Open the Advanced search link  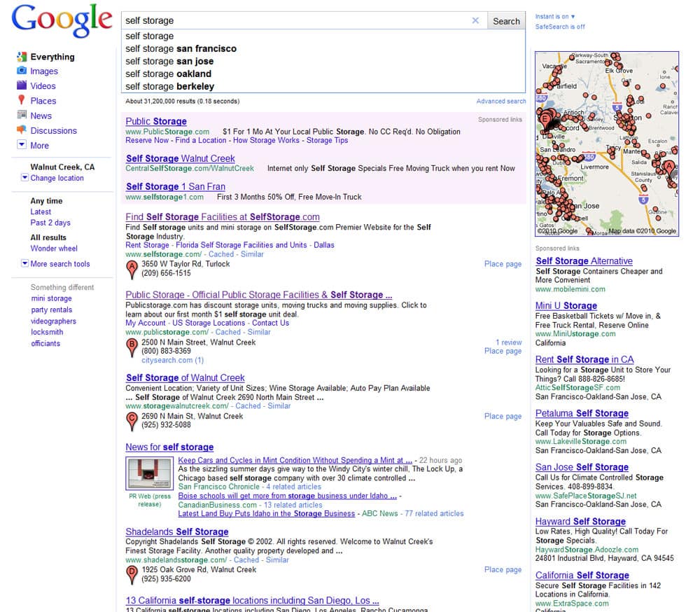[501, 102]
